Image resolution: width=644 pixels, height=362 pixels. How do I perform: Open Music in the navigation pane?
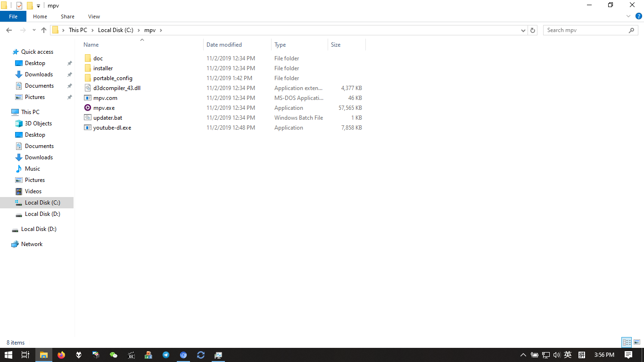tap(33, 169)
